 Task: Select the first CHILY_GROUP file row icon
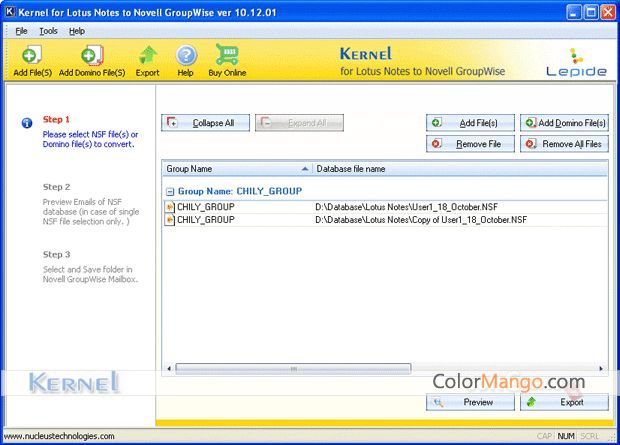point(170,206)
